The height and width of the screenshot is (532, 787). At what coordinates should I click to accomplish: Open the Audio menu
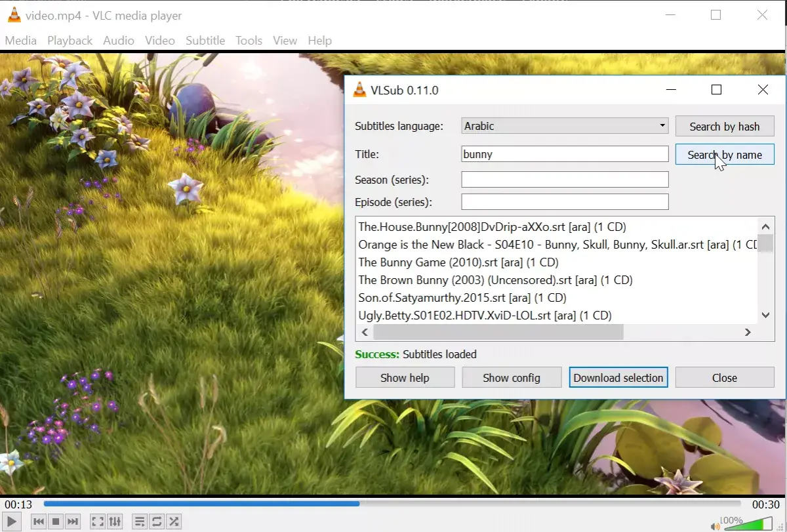[x=119, y=41]
